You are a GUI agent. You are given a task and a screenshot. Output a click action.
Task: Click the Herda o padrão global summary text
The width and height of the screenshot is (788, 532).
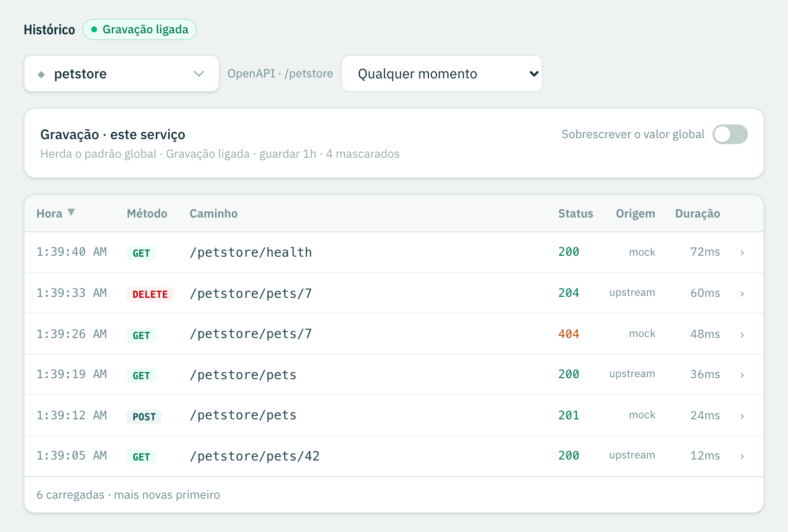[x=220, y=154]
